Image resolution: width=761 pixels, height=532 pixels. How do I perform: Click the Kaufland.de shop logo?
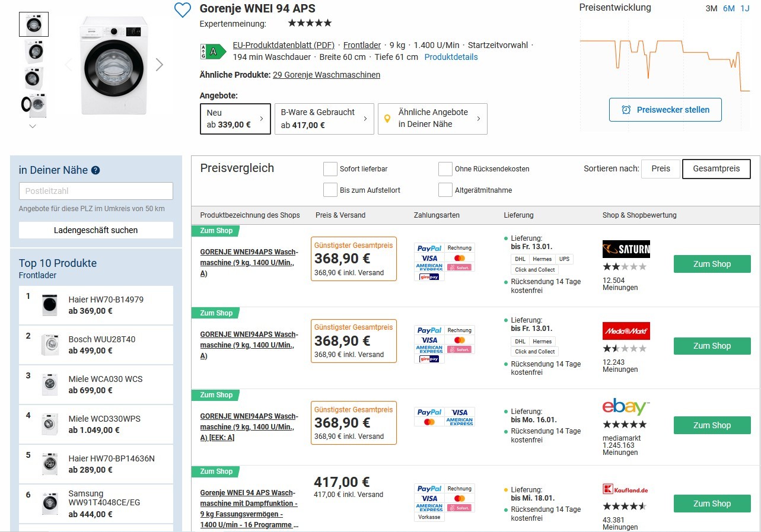(625, 489)
